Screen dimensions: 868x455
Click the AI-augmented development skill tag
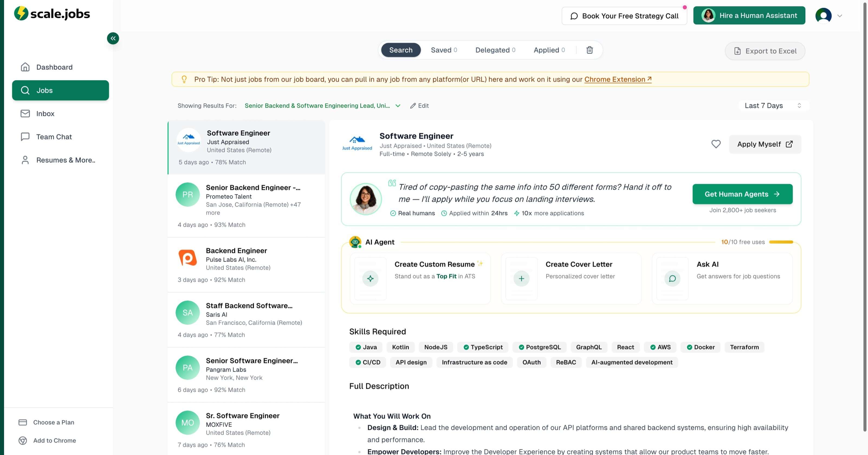point(632,362)
